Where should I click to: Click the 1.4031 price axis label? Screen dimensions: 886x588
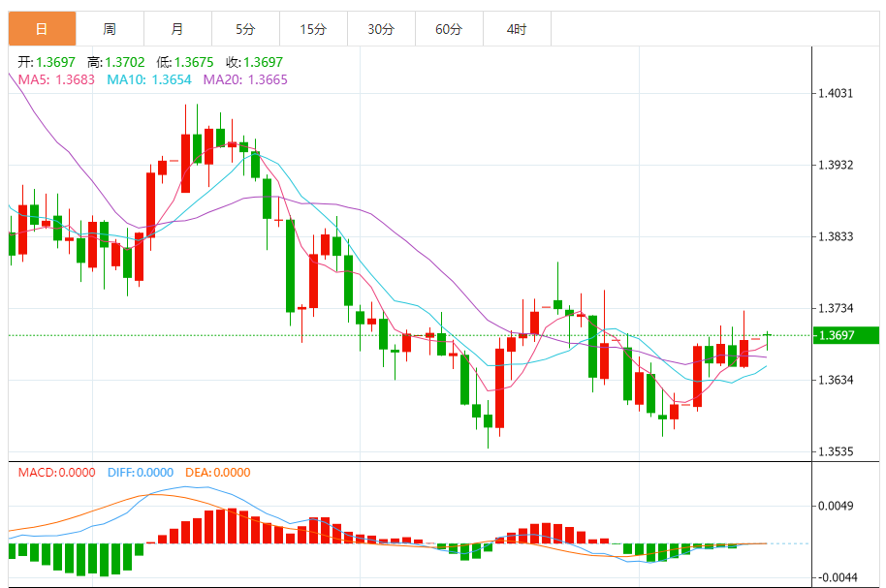tap(836, 93)
